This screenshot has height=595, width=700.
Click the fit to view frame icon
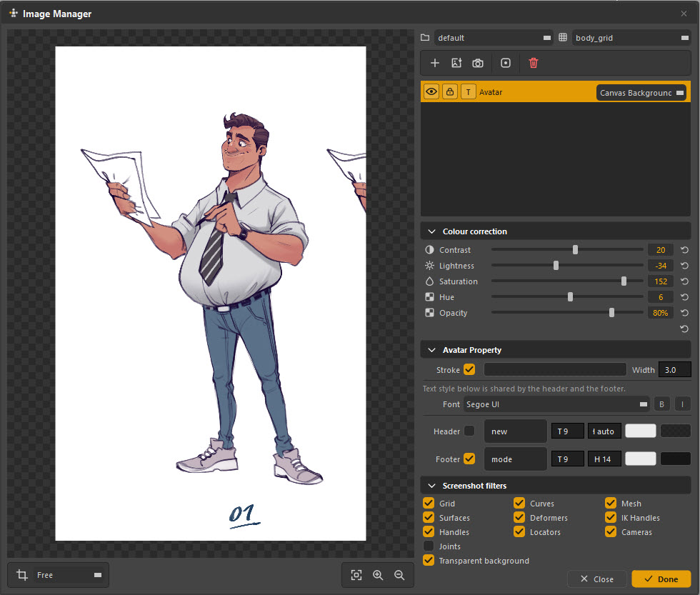(356, 575)
